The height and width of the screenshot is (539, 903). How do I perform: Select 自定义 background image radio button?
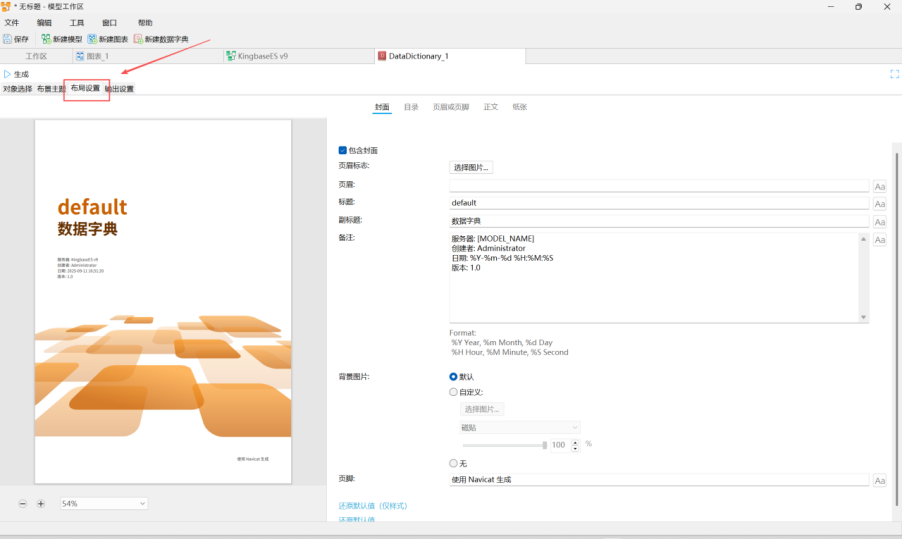[x=454, y=392]
